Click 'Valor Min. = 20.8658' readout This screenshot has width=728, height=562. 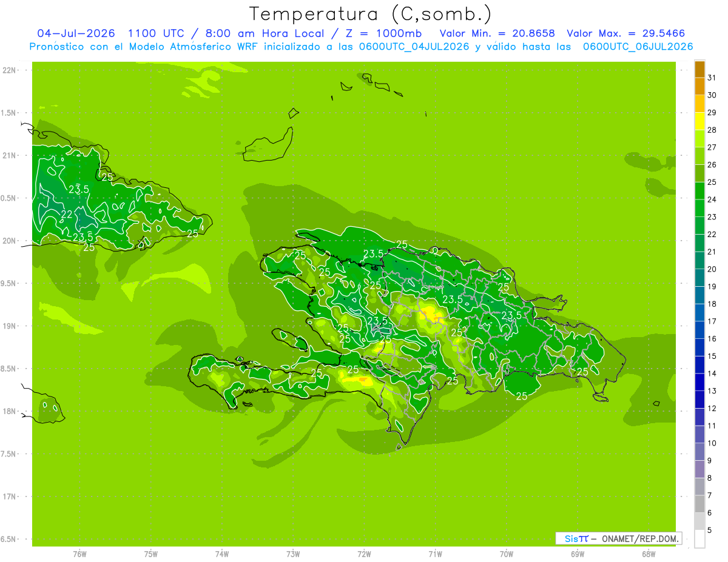click(x=497, y=33)
